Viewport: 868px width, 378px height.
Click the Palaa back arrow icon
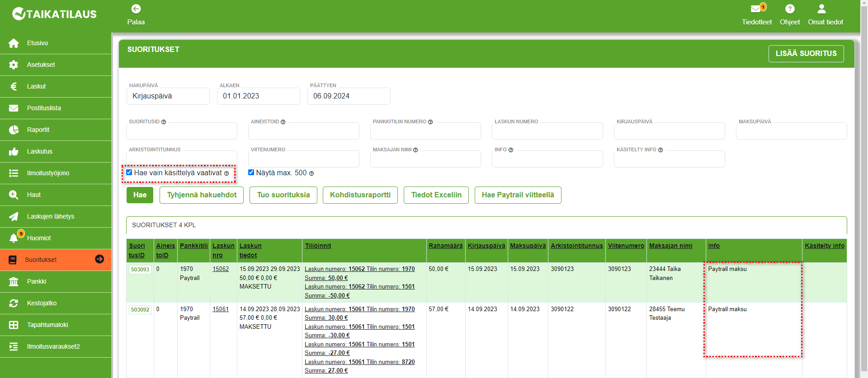coord(136,9)
